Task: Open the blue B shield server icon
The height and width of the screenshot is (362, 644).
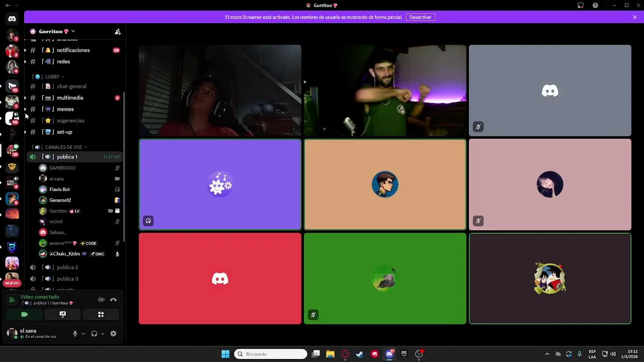Action: coord(12,247)
